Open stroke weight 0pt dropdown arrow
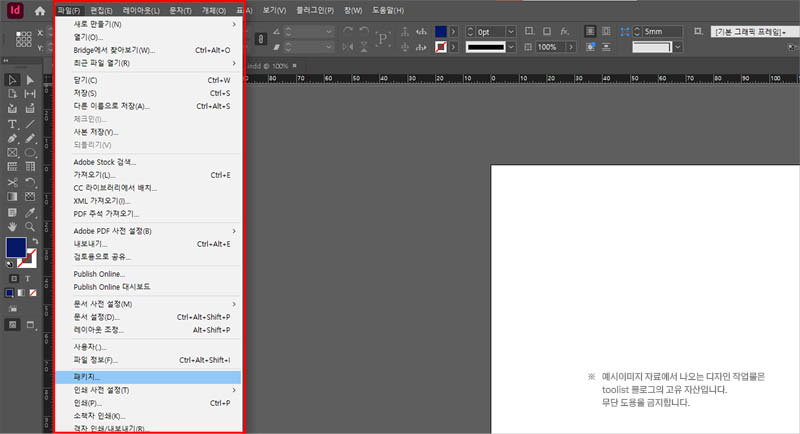The image size is (800, 434). pyautogui.click(x=510, y=32)
